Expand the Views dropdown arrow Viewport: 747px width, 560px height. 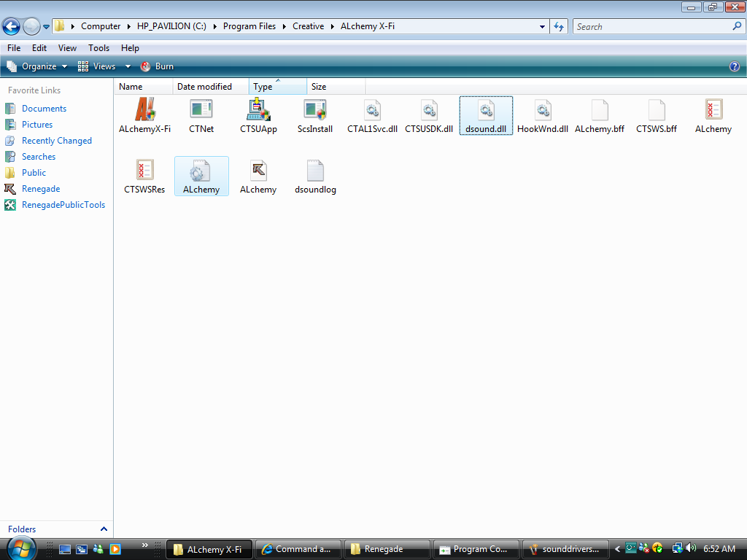[128, 66]
